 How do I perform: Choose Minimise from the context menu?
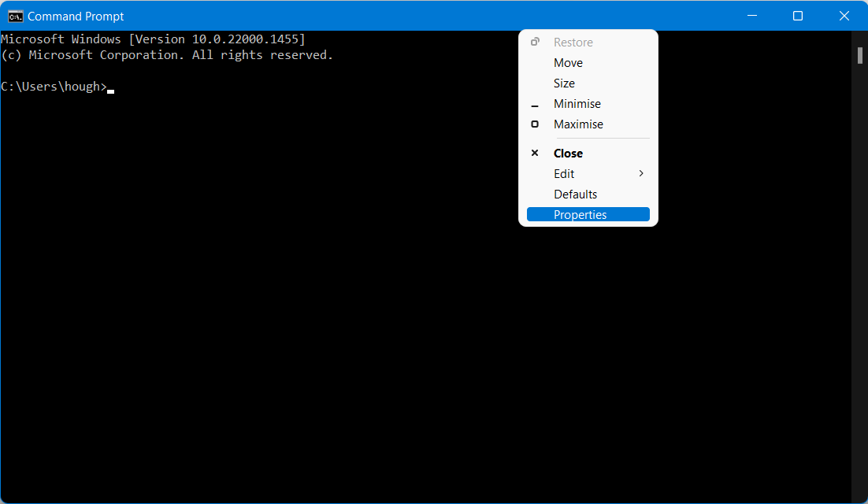[577, 103]
